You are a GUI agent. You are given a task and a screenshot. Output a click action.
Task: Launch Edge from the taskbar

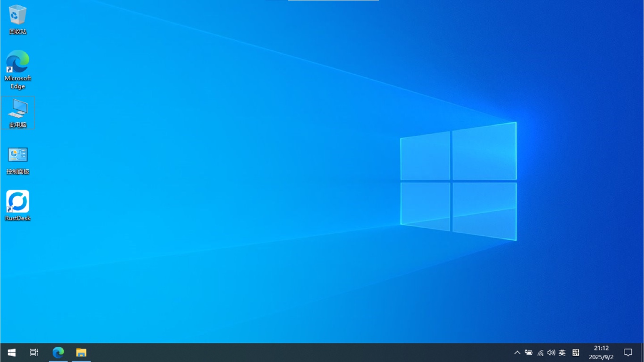(x=58, y=353)
